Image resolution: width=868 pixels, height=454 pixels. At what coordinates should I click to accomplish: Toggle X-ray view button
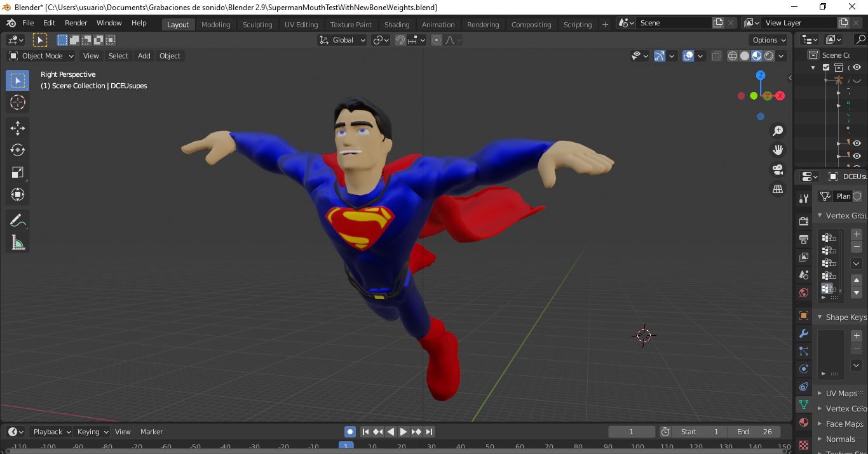716,56
